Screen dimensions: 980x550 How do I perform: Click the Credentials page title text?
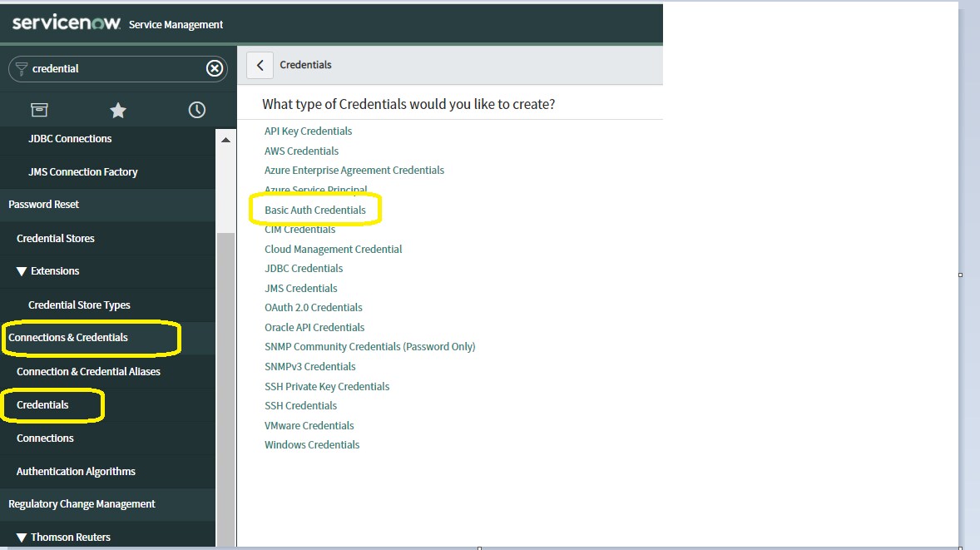(305, 65)
